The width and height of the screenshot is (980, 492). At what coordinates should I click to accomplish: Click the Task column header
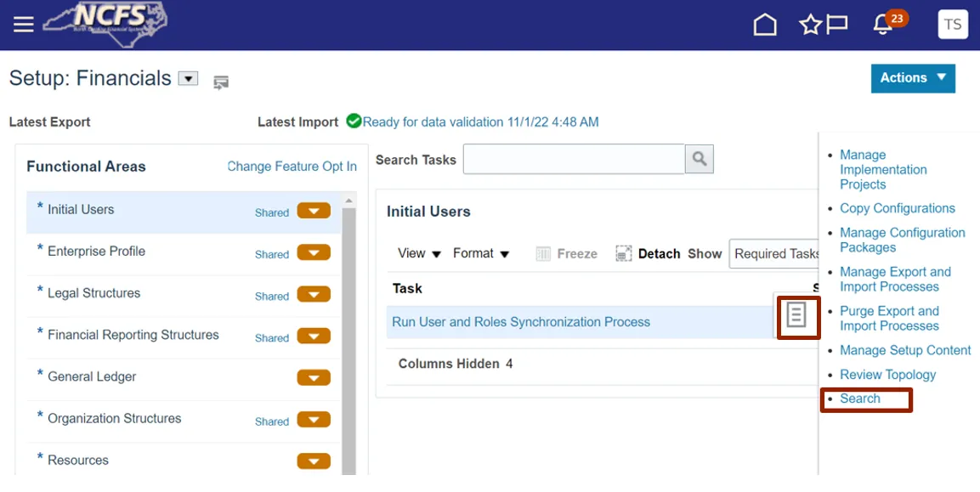[407, 288]
